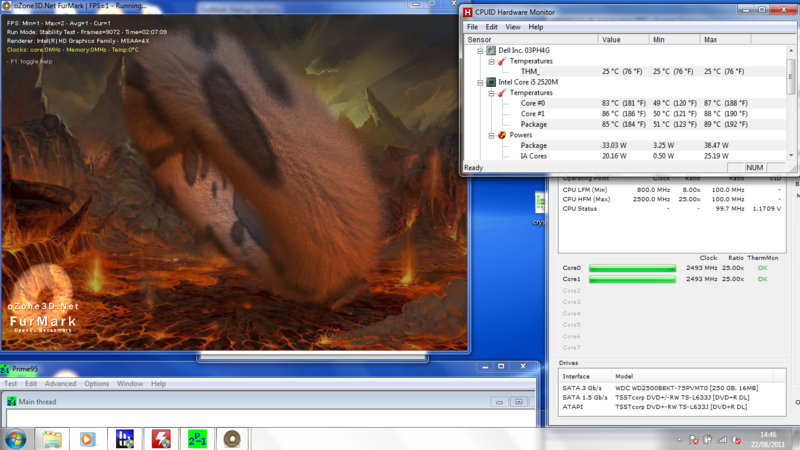The width and height of the screenshot is (800, 450).
Task: Collapse Temperatures under Intel Core i5 2520M
Action: pyautogui.click(x=491, y=93)
